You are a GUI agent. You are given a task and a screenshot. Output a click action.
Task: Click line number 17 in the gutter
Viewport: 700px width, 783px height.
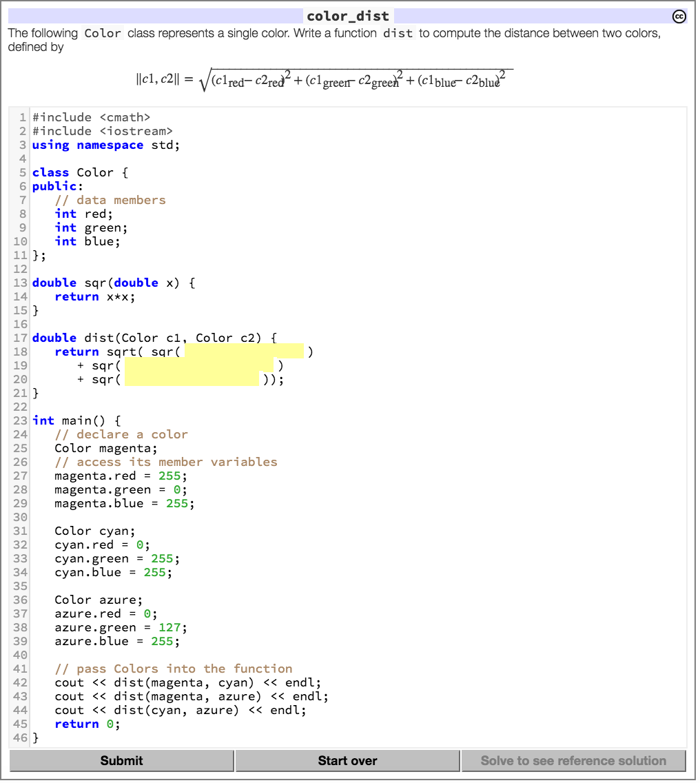coord(21,338)
